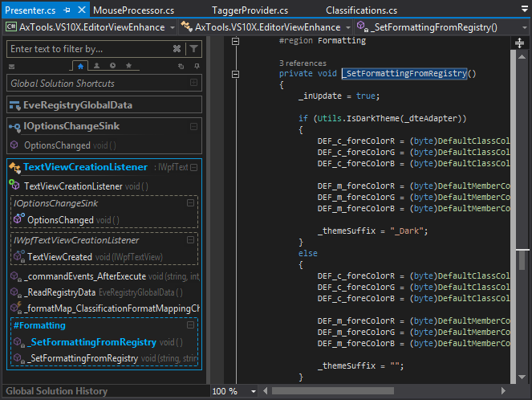Image resolution: width=532 pixels, height=400 pixels.
Task: Click method icon beside OptionsChanged in dashed group
Action: tap(19, 218)
